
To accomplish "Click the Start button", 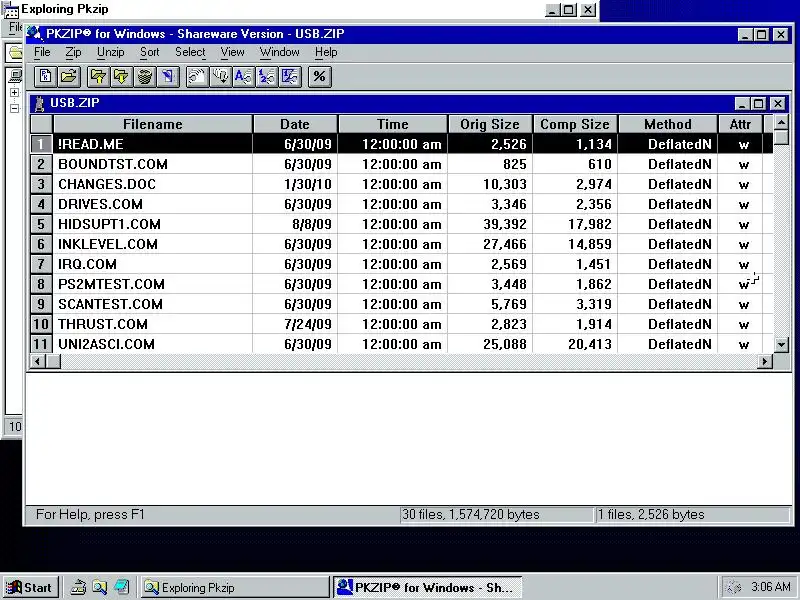I will pyautogui.click(x=30, y=587).
